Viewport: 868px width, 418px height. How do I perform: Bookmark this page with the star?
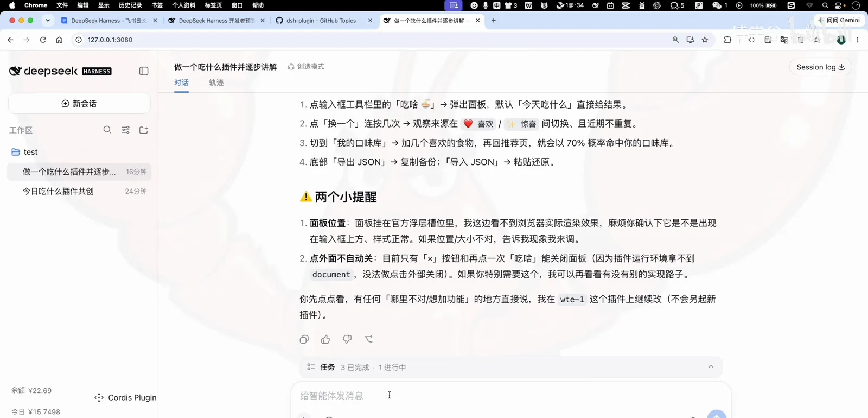(x=705, y=40)
